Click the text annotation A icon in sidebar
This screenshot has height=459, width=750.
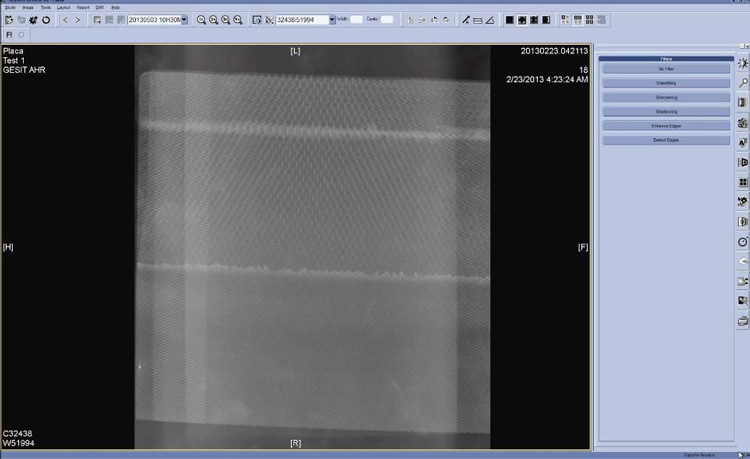coord(743,142)
